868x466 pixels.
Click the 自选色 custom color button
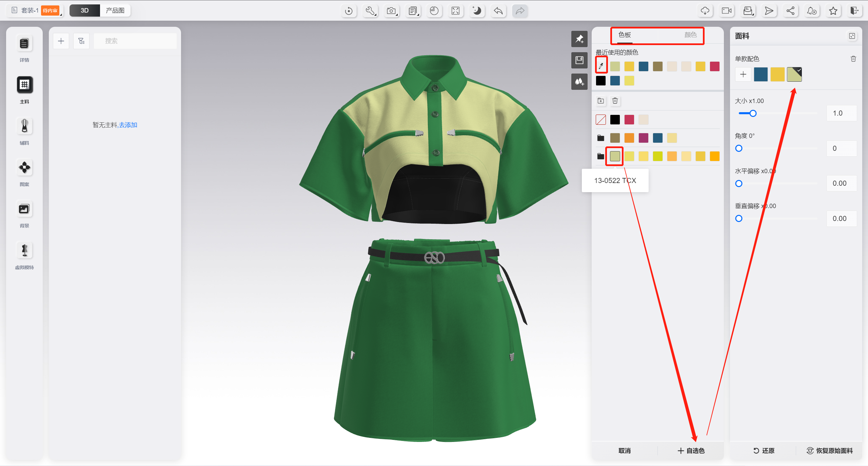(x=691, y=450)
